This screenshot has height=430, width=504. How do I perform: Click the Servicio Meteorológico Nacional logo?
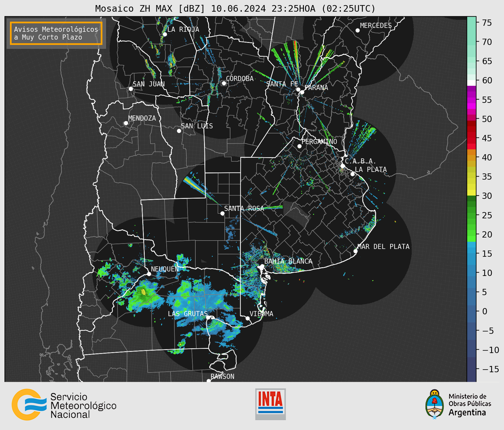[64, 405]
